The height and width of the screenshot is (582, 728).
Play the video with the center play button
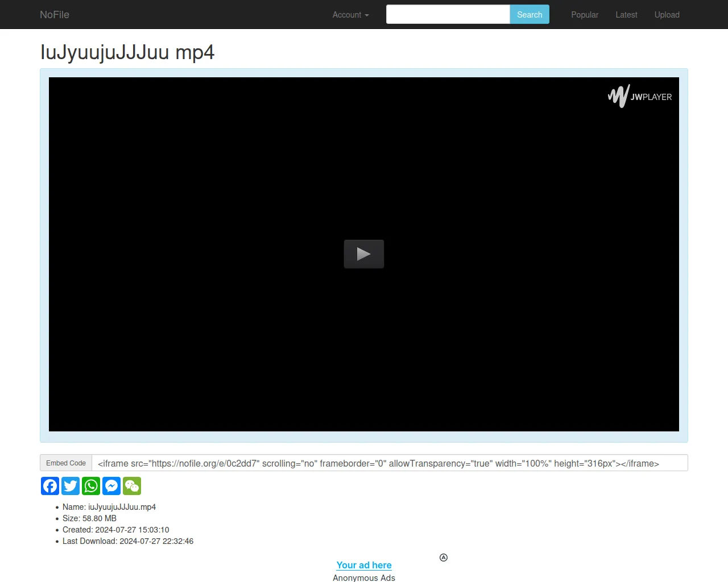tap(364, 254)
